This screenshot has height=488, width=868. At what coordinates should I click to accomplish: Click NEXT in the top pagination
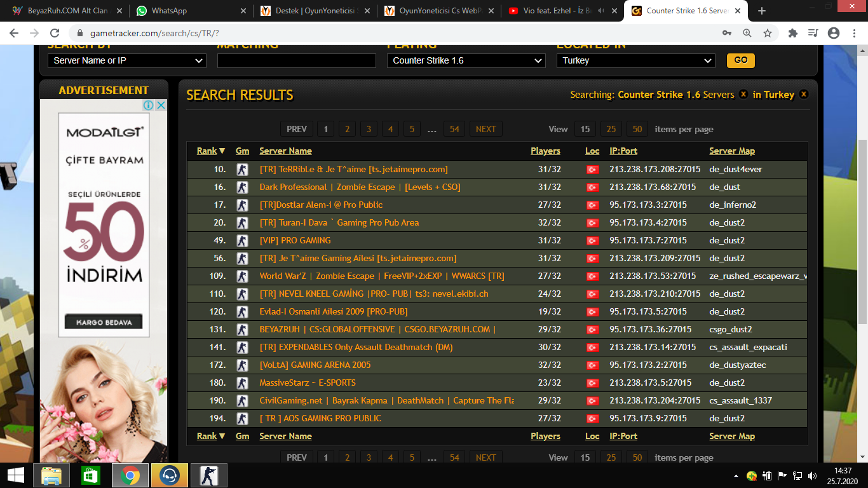coord(486,129)
